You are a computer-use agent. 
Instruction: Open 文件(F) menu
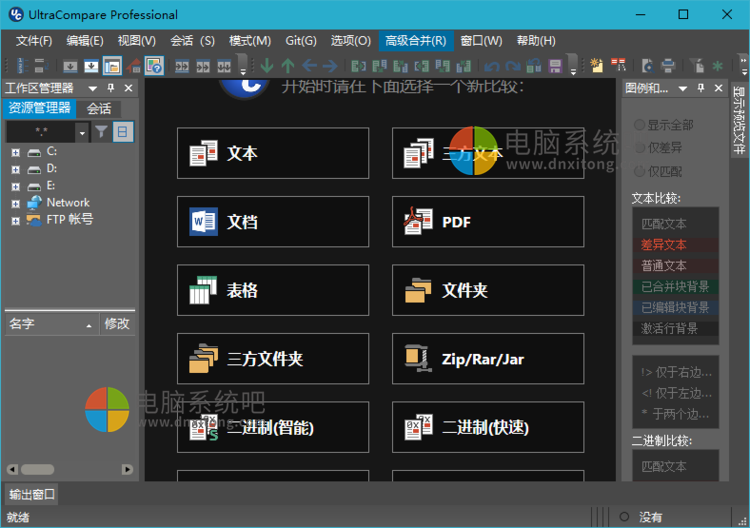coord(33,41)
